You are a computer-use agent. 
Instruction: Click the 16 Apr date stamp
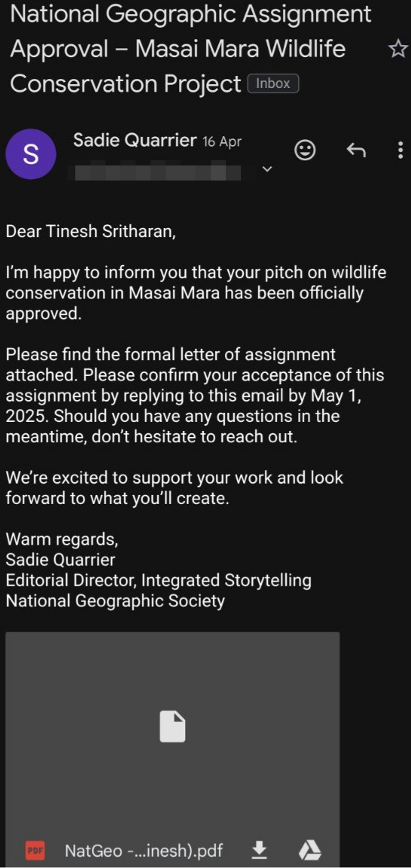[222, 141]
